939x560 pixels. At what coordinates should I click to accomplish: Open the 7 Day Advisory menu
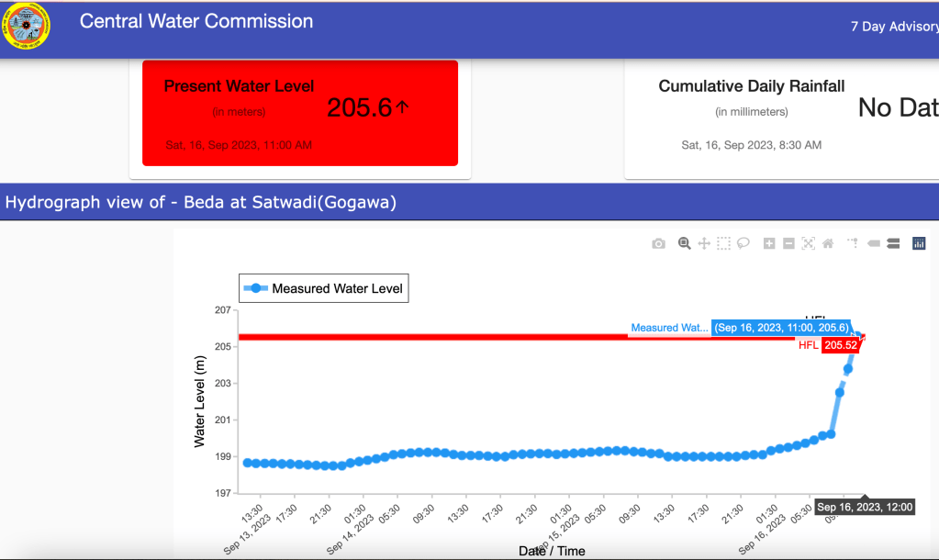(x=893, y=26)
